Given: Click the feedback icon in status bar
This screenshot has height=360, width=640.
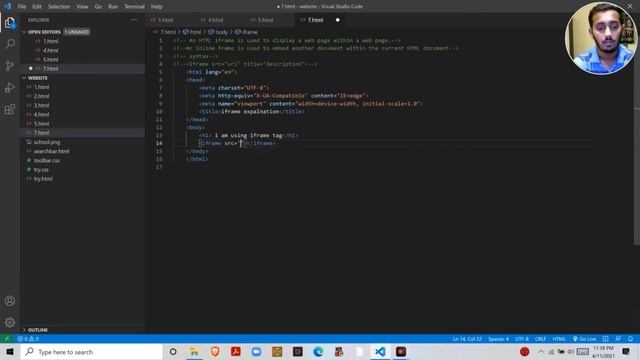Looking at the screenshot, I should (618, 339).
